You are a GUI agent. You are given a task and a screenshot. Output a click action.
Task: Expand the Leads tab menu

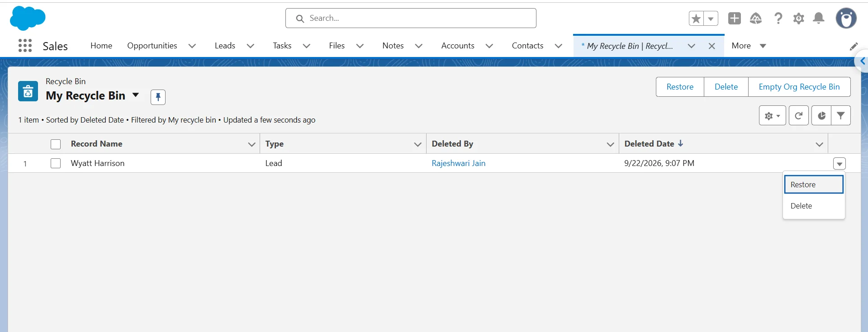[x=251, y=46]
